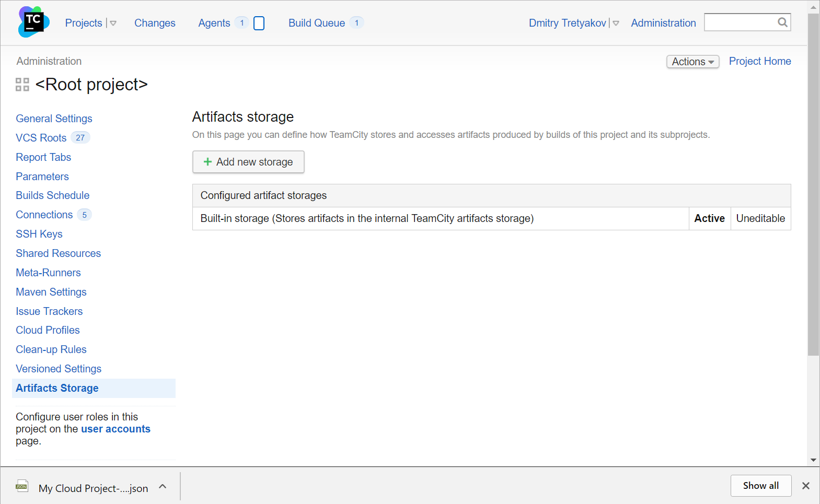Click Show all downloads button

(x=761, y=486)
